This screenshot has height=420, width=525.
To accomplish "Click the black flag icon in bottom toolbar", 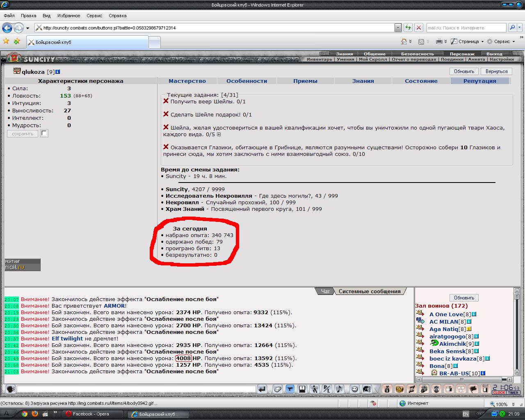I will click(473, 389).
